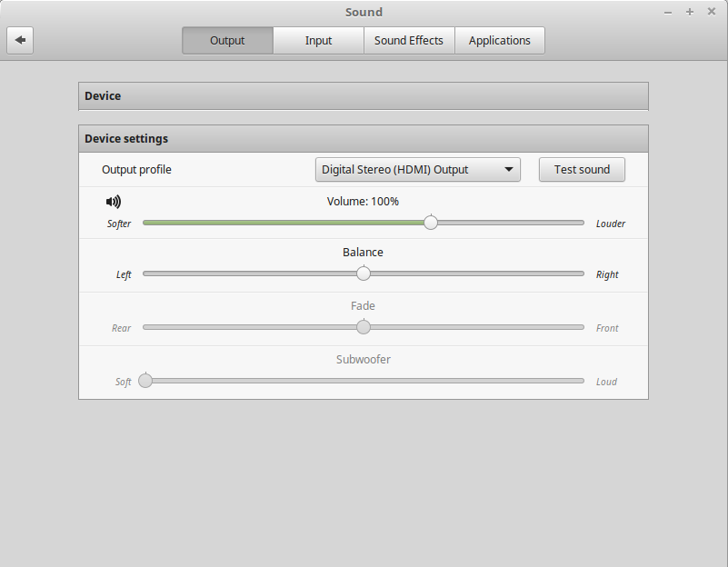The width and height of the screenshot is (728, 567).
Task: Click the Device settings section header
Action: [364, 139]
